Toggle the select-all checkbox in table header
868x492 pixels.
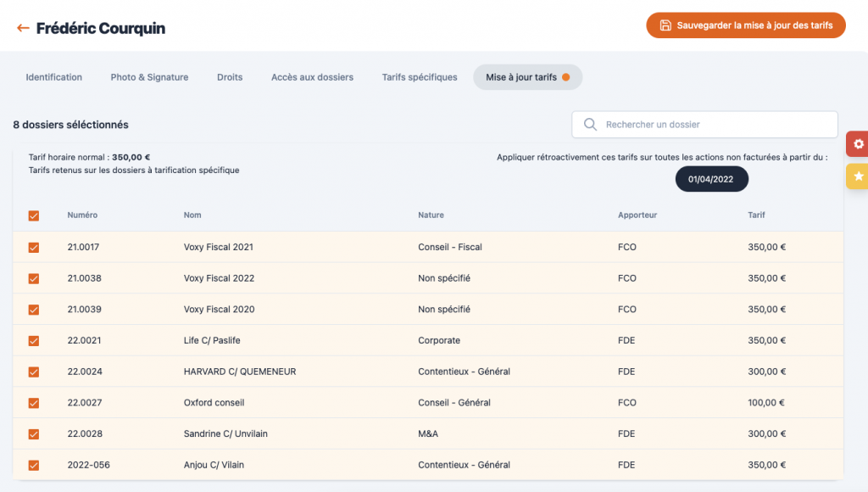point(34,215)
